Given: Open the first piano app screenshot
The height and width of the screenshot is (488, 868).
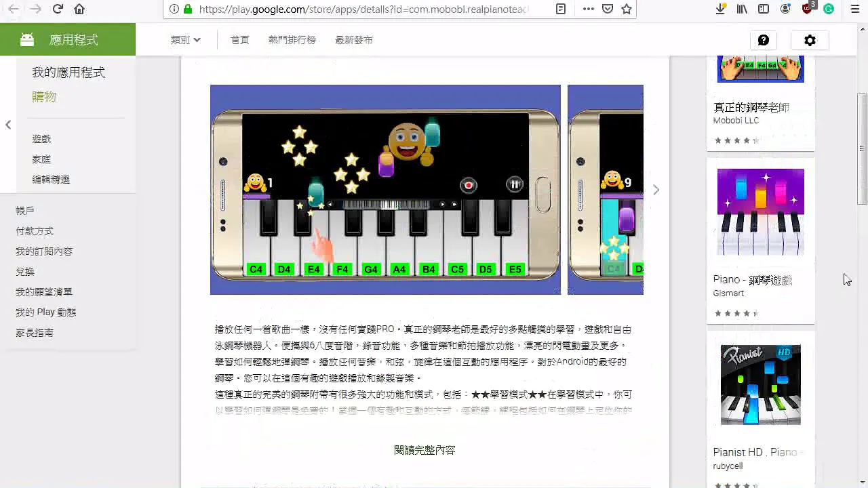Looking at the screenshot, I should point(385,190).
